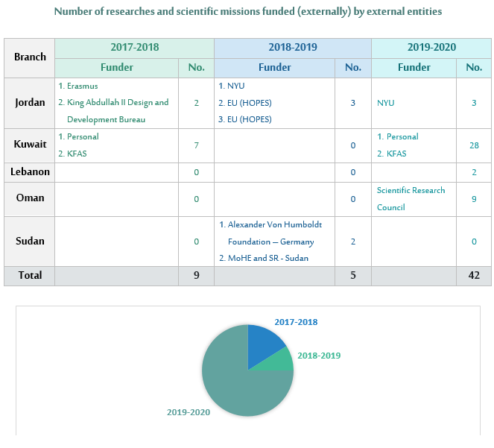The width and height of the screenshot is (494, 448).
Task: Click the Branch header cell
Action: 30,57
